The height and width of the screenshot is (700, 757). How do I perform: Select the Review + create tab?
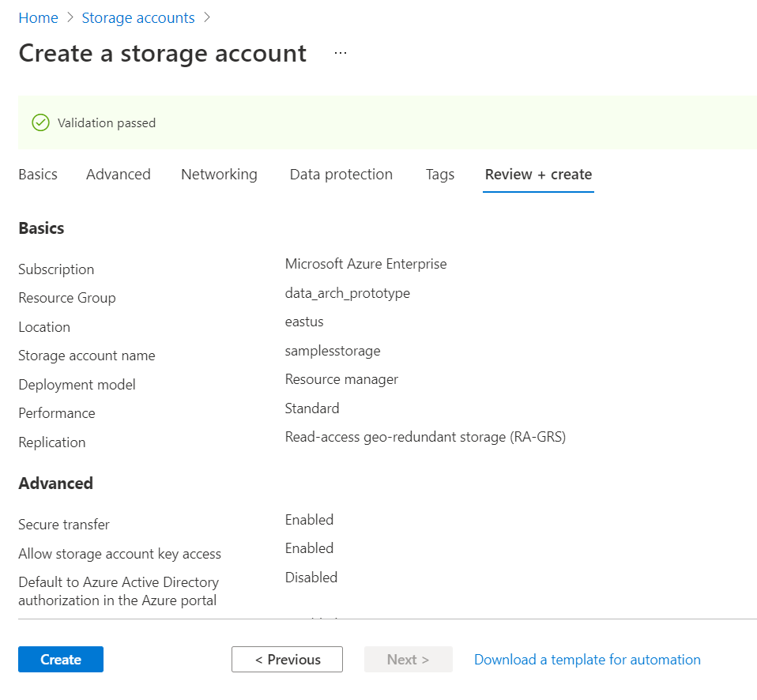click(538, 175)
